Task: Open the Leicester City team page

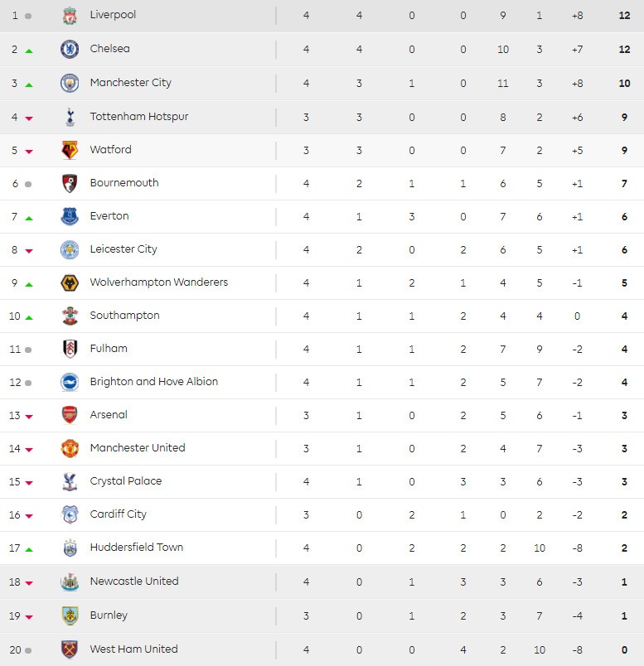Action: [x=123, y=249]
